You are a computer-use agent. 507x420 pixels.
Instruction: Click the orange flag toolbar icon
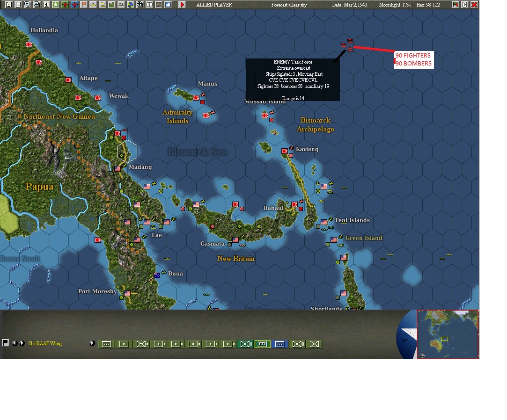click(84, 5)
